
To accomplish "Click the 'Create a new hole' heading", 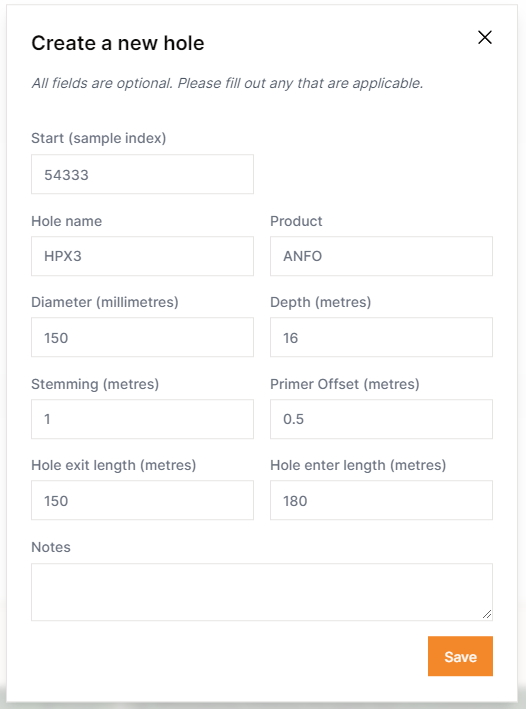I will tap(118, 43).
